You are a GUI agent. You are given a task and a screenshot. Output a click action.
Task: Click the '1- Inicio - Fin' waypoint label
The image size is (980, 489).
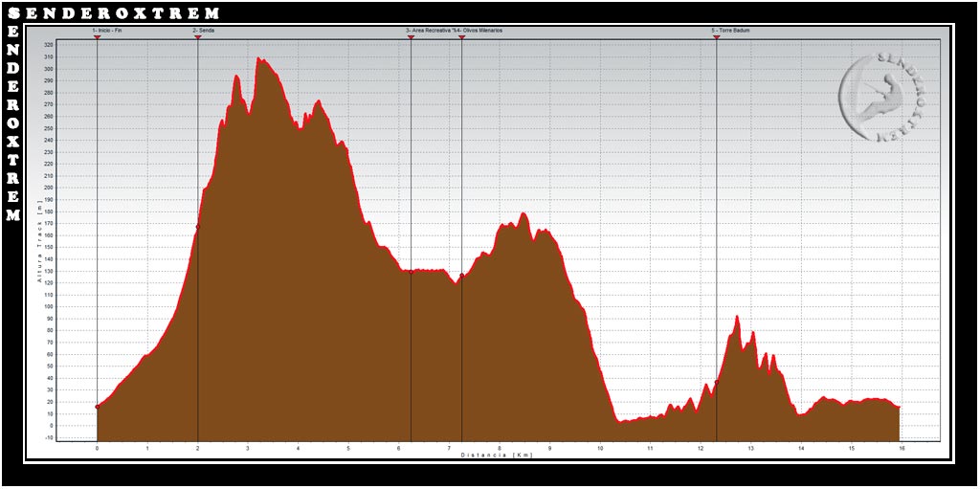point(106,30)
